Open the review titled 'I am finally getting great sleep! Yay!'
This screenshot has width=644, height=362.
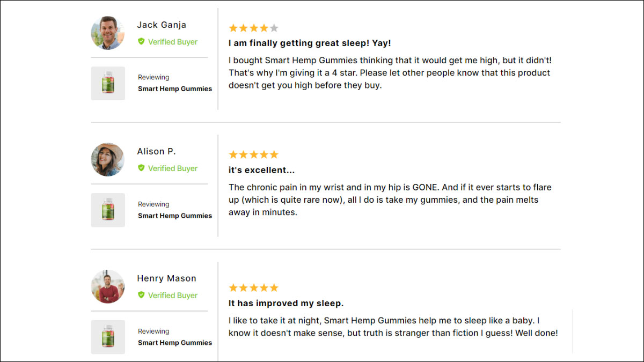click(310, 43)
